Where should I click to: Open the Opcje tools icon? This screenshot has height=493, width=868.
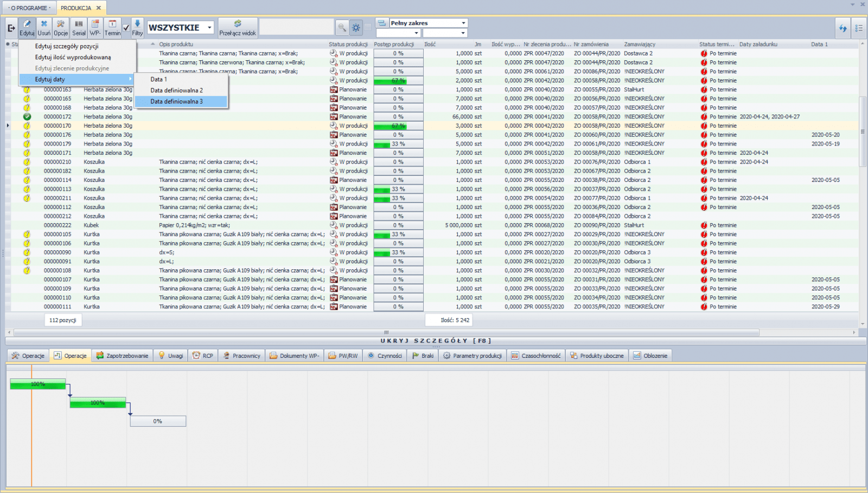61,28
